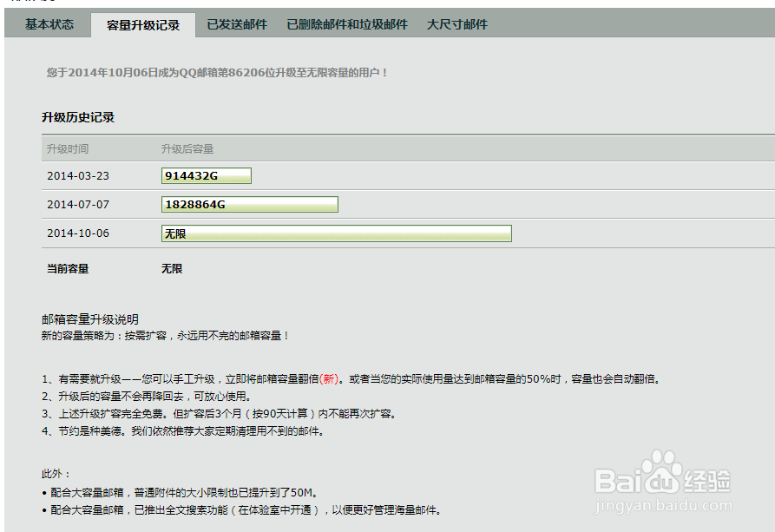The height and width of the screenshot is (532, 775).
Task: Select the 容量升级记录 tab
Action: 143,25
